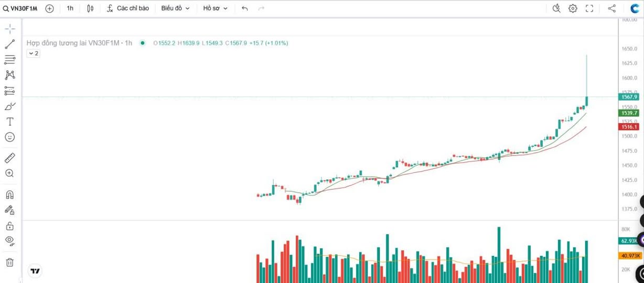Click the TradingView logo
The image size is (644, 283).
pos(35,271)
